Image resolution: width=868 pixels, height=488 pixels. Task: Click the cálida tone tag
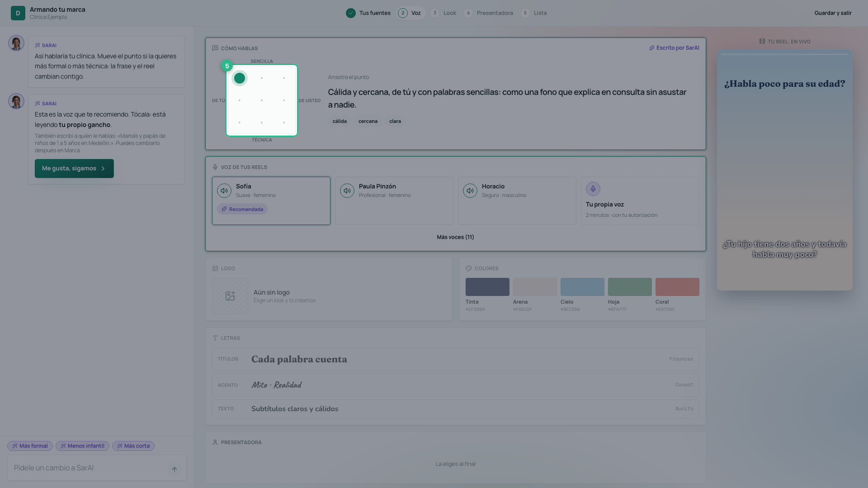point(340,121)
